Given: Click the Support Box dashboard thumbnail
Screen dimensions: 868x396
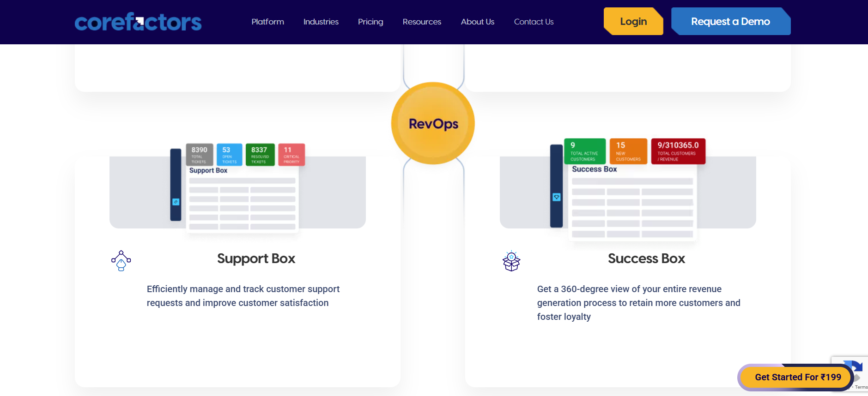Looking at the screenshot, I should coord(237,188).
